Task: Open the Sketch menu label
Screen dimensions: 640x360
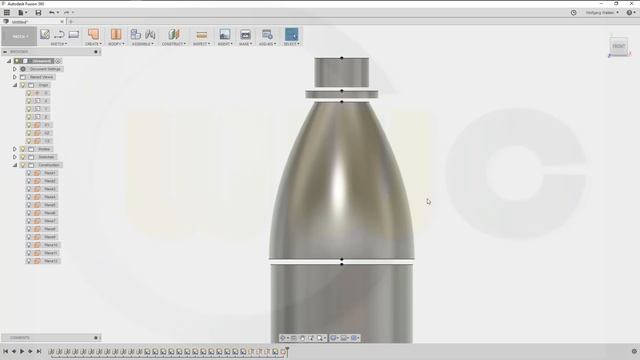Action: click(59, 44)
